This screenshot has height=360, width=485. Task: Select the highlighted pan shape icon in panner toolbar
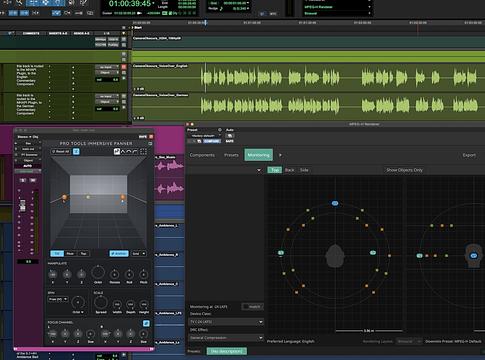pyautogui.click(x=117, y=152)
